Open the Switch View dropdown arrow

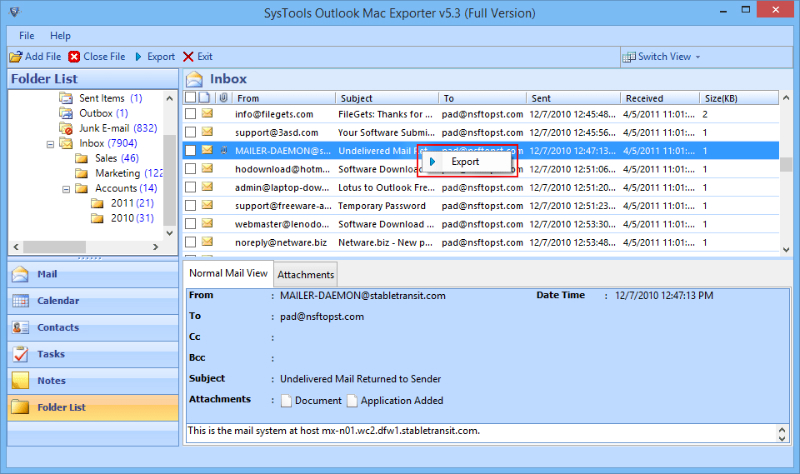[x=698, y=57]
